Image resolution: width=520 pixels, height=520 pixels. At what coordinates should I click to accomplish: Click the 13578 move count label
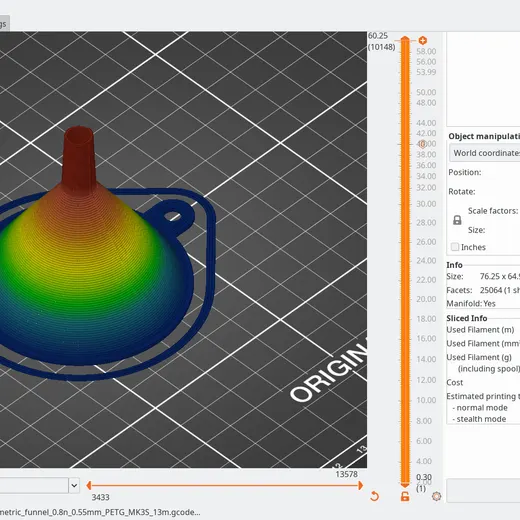coord(346,474)
